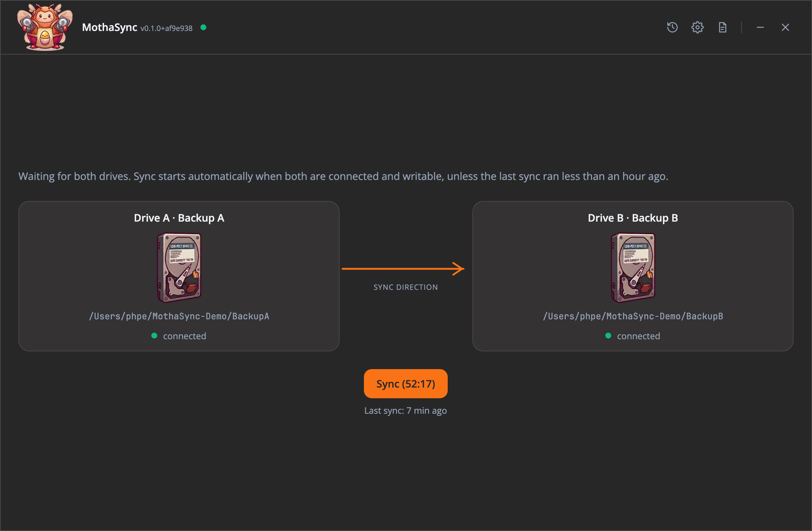Click the MothaSync moth mascot logo
This screenshot has width=812, height=531.
click(45, 27)
